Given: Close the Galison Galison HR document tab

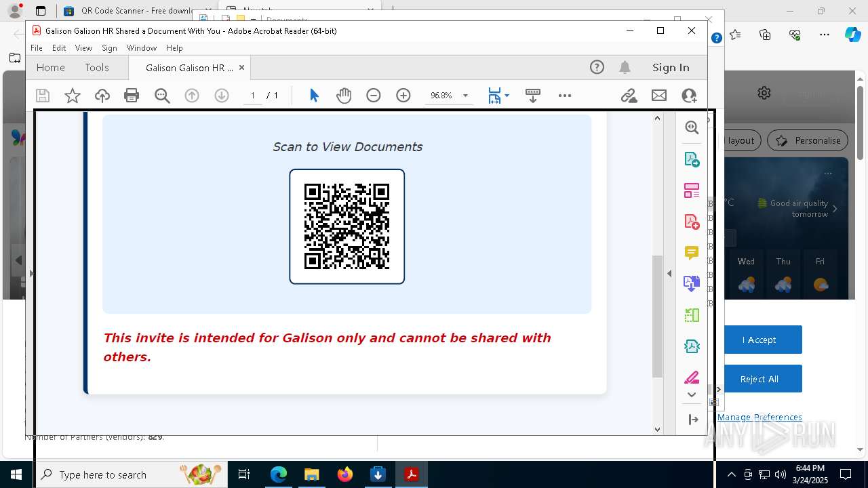Looking at the screenshot, I should (x=241, y=68).
